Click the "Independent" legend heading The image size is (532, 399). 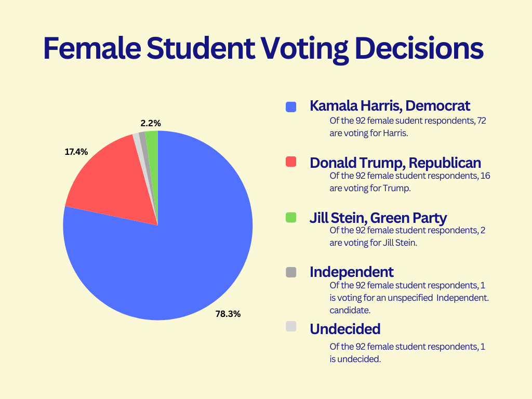coord(352,272)
